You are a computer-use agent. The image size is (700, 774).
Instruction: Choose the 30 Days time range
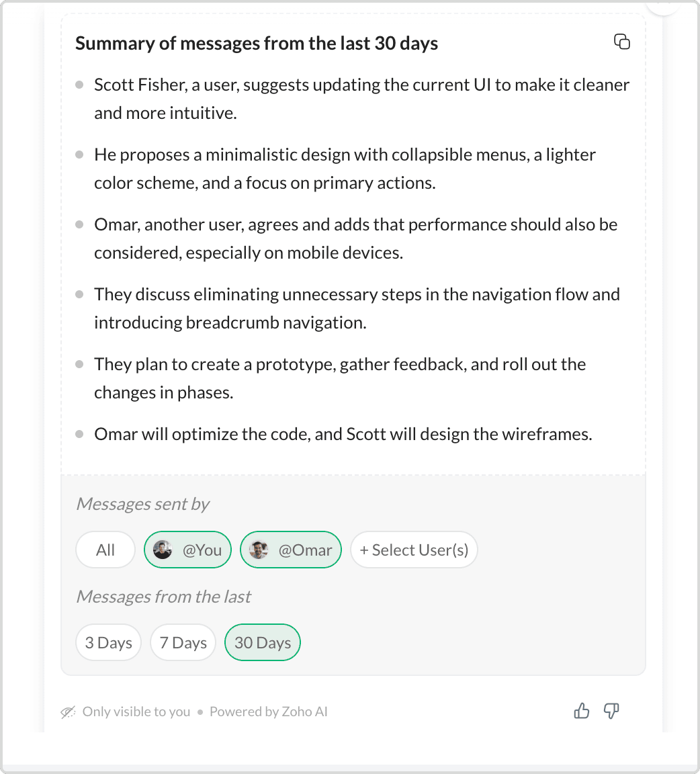[263, 643]
